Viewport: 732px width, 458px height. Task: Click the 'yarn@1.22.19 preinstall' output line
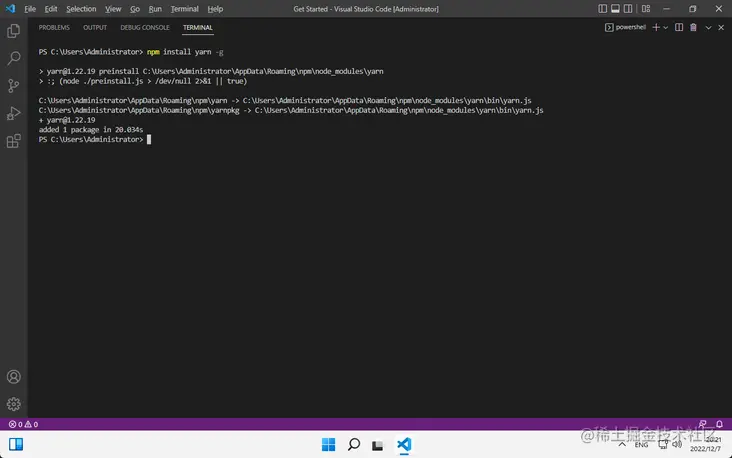click(211, 71)
